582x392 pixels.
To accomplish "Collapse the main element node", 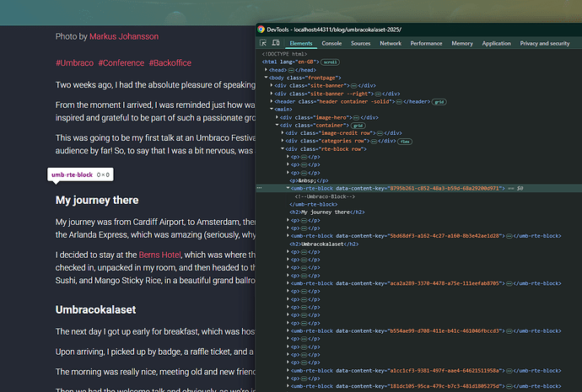I will (272, 109).
